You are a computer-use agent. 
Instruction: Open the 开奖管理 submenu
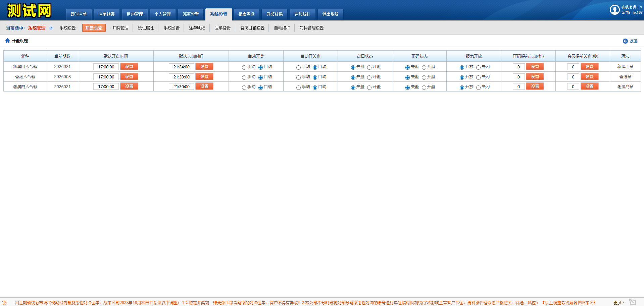click(120, 28)
